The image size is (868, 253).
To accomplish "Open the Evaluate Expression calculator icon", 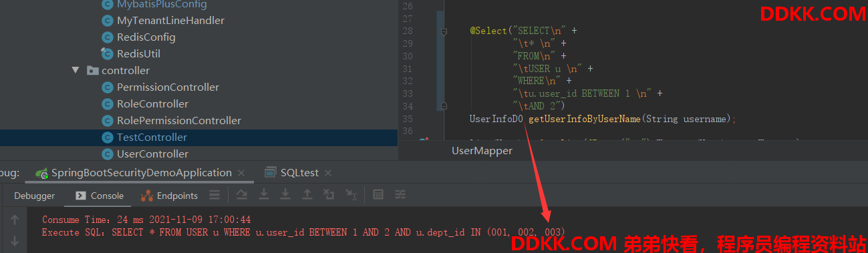I will pyautogui.click(x=378, y=195).
